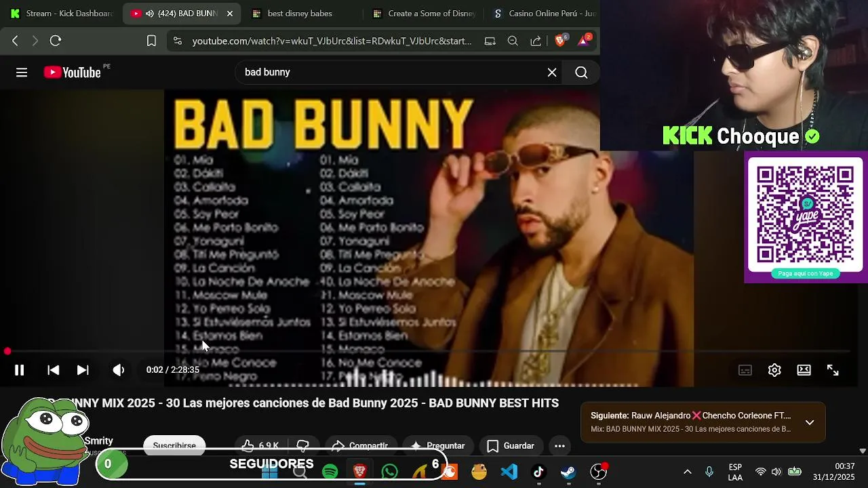Viewport: 868px width, 488px height.
Task: Mute the video with the speaker icon
Action: click(118, 370)
